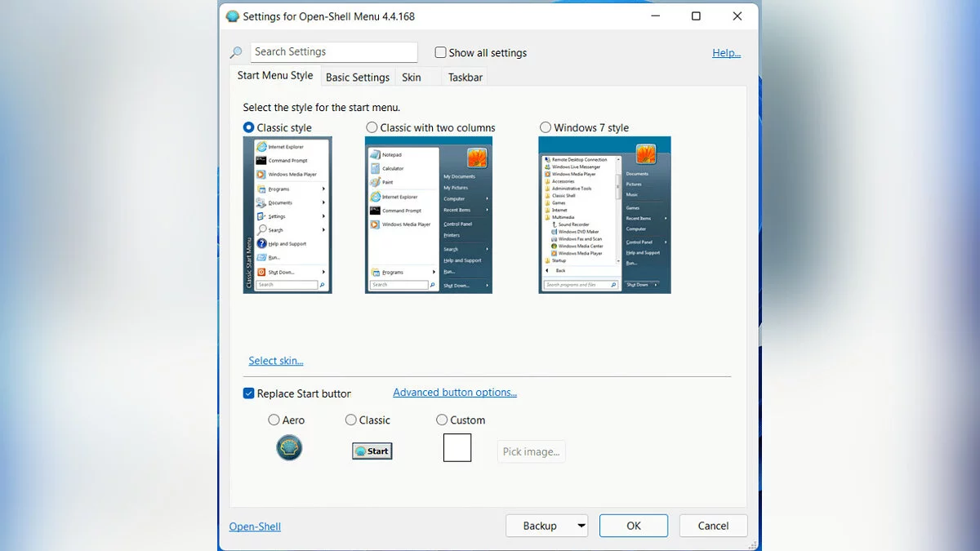Select the Custom button radio option

click(442, 420)
